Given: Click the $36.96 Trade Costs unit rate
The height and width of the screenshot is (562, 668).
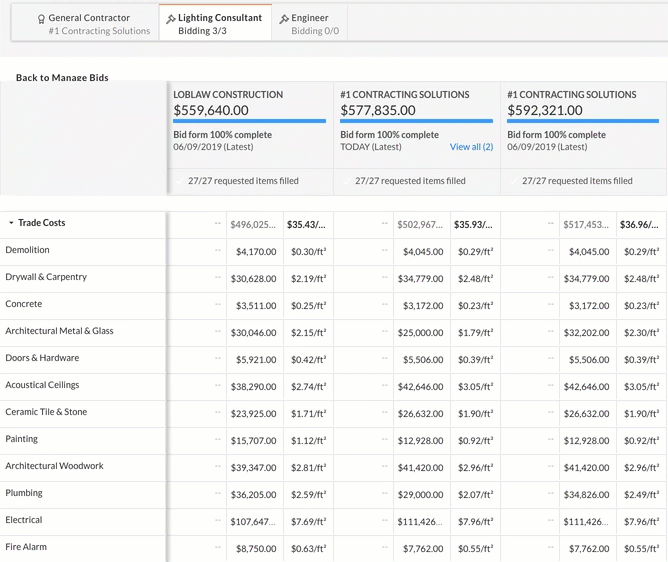Looking at the screenshot, I should pos(641,225).
